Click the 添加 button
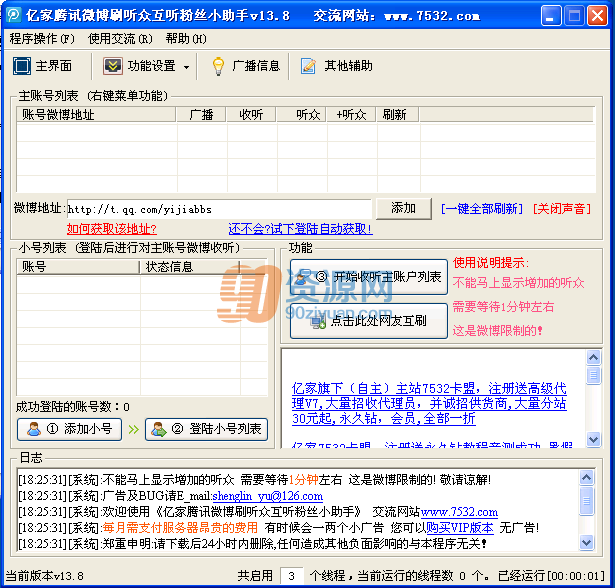This screenshot has height=588, width=615. tap(404, 208)
